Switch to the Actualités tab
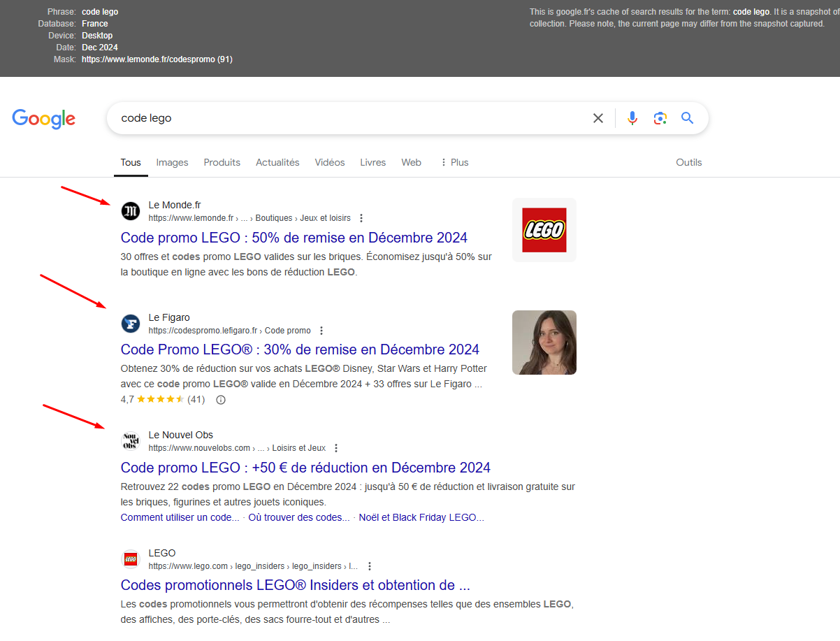The image size is (840, 641). [277, 162]
